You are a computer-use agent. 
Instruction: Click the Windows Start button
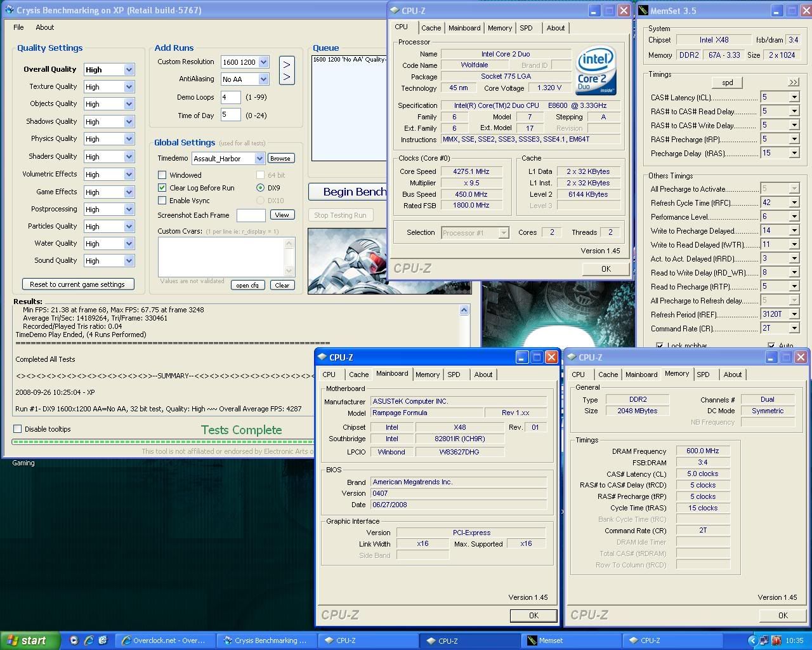click(x=29, y=640)
